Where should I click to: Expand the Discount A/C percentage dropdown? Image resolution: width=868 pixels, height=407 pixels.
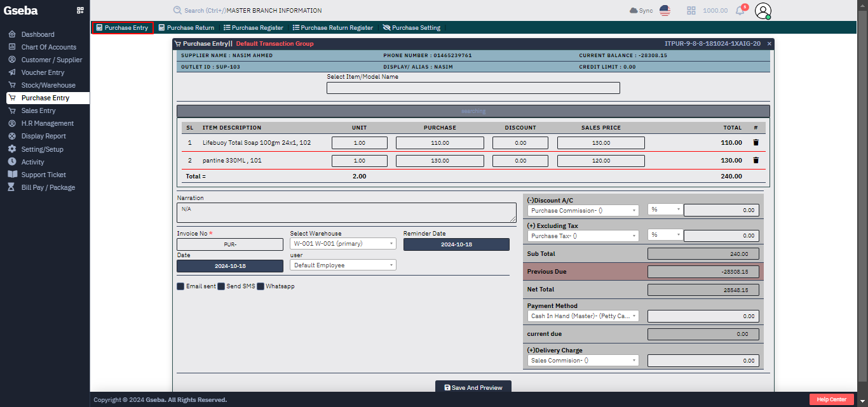point(665,210)
